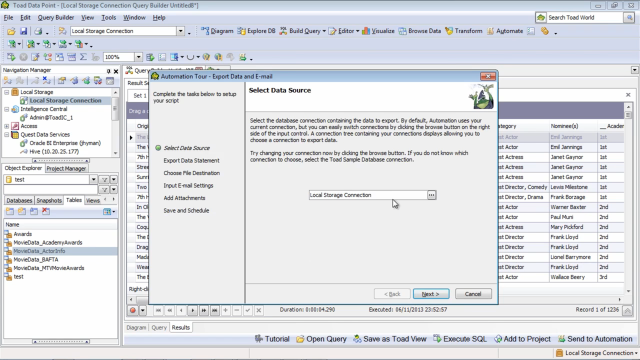Viewport: 640px width, 360px height.
Task: Select Local Storage Connection in Navigation Manager
Action: coord(65,100)
